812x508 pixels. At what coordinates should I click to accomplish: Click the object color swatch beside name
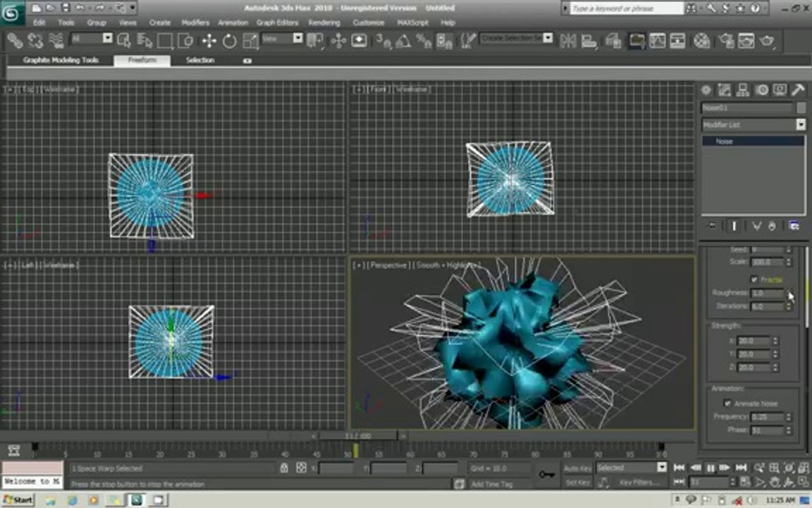point(801,107)
